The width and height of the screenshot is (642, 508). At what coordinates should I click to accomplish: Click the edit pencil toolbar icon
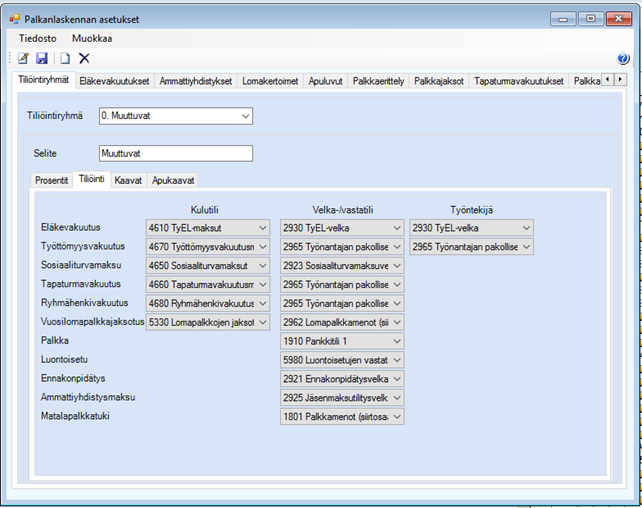[x=23, y=59]
